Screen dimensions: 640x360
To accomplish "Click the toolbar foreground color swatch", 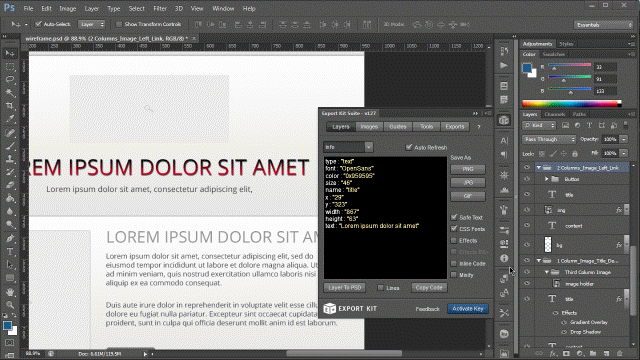I will pyautogui.click(x=7, y=326).
